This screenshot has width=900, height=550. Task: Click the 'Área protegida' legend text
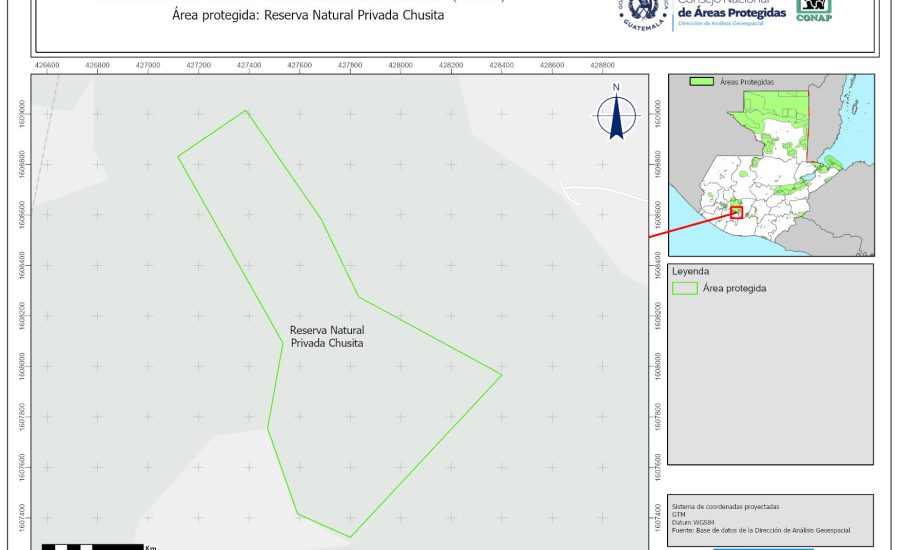click(734, 288)
